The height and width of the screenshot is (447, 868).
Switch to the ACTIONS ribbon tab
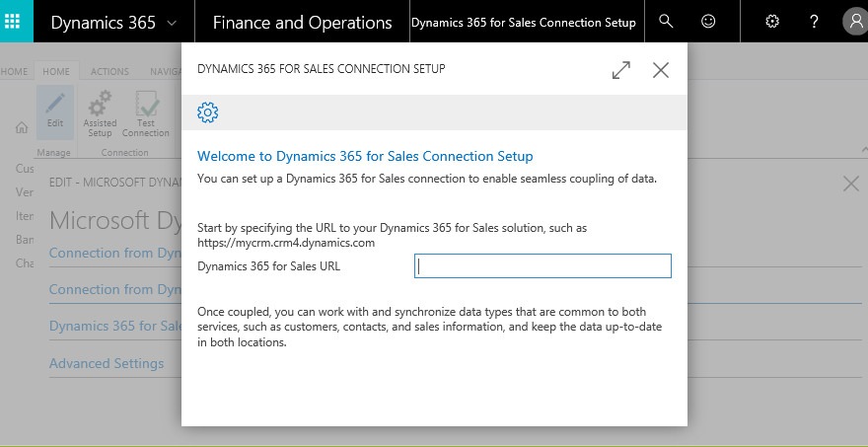pyautogui.click(x=109, y=71)
